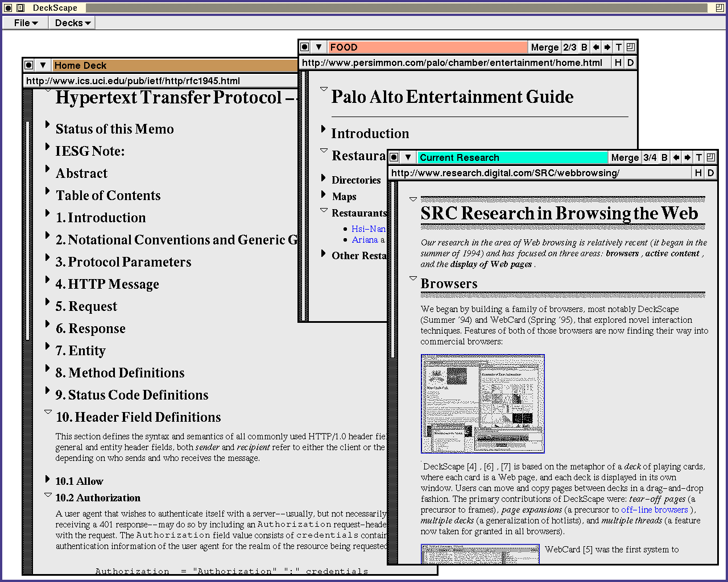Expand the 7. Entity section
The width and height of the screenshot is (728, 582).
(48, 346)
